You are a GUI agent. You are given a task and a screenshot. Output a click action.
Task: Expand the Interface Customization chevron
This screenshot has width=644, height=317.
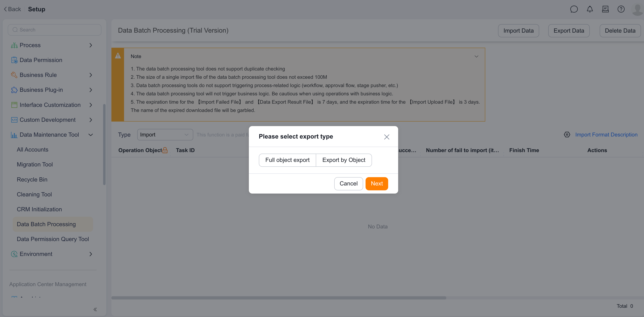point(91,105)
